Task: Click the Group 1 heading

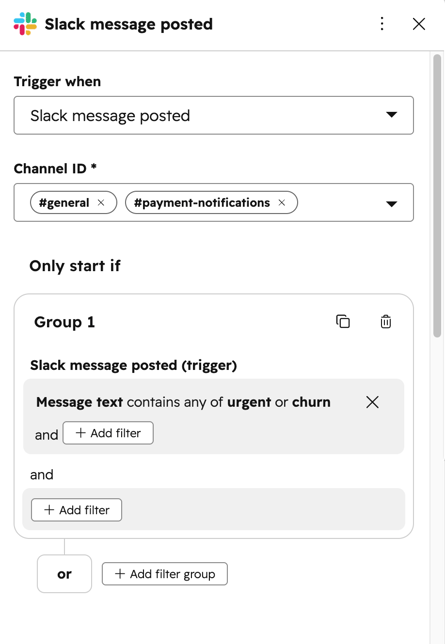Action: coord(65,322)
